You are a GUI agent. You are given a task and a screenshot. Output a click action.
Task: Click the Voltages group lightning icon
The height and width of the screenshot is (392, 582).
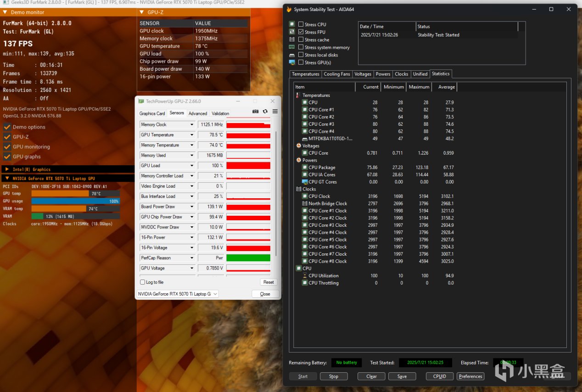(298, 146)
